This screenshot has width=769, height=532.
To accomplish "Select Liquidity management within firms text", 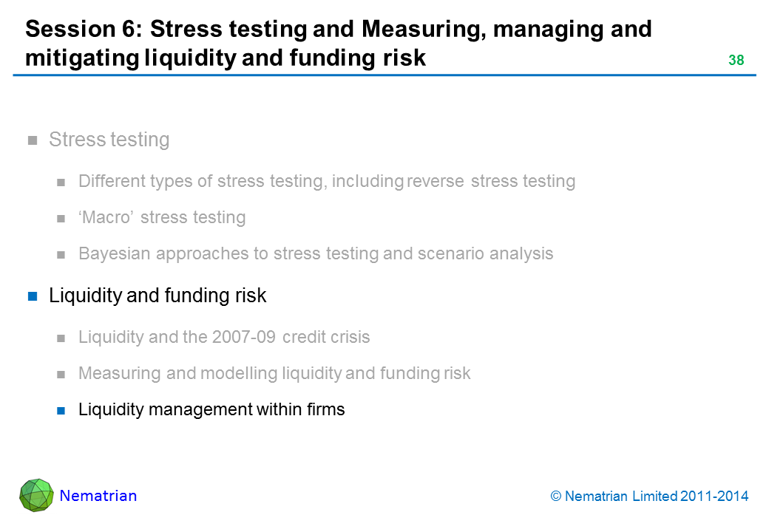I will (211, 409).
